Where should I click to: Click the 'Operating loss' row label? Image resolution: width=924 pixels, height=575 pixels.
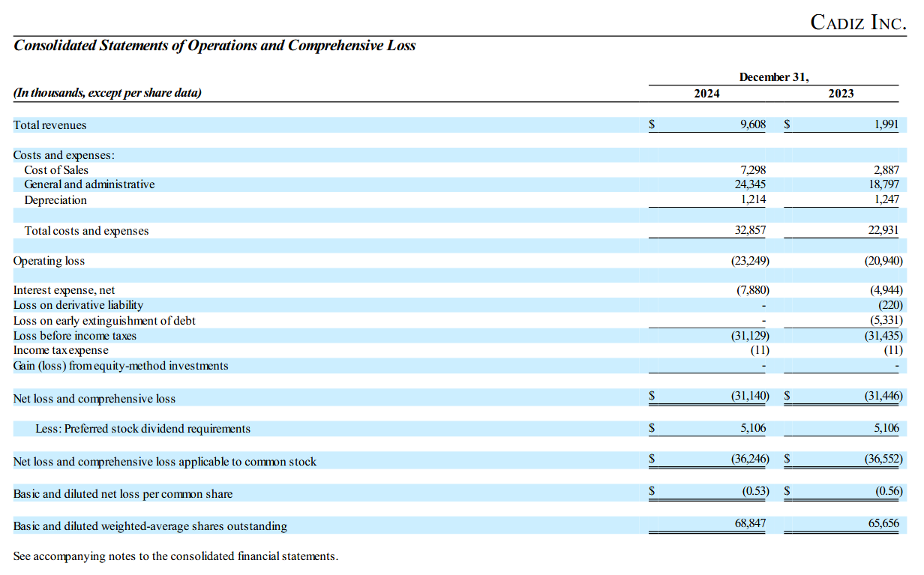49,261
